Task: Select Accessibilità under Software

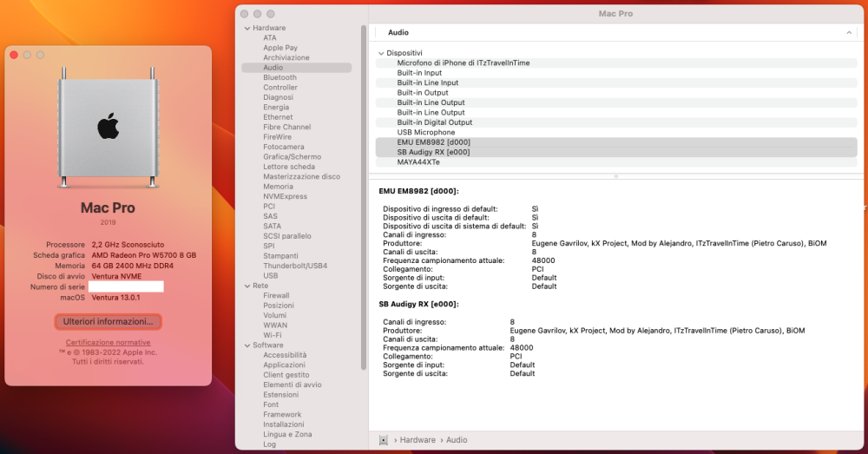Action: pos(285,355)
